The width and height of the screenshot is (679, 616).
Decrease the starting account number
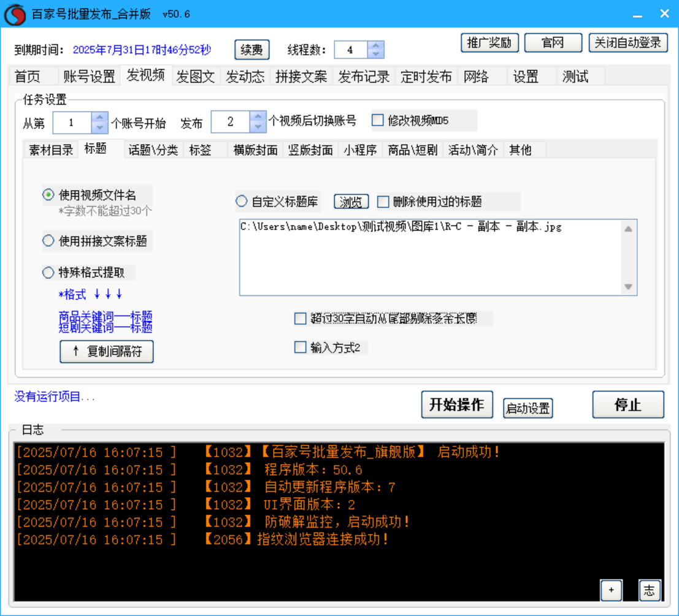[x=99, y=127]
